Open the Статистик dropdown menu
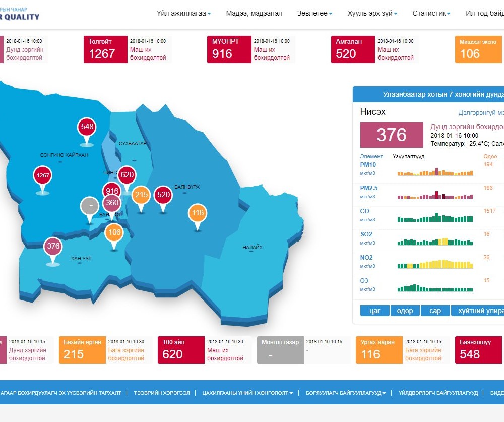 431,14
